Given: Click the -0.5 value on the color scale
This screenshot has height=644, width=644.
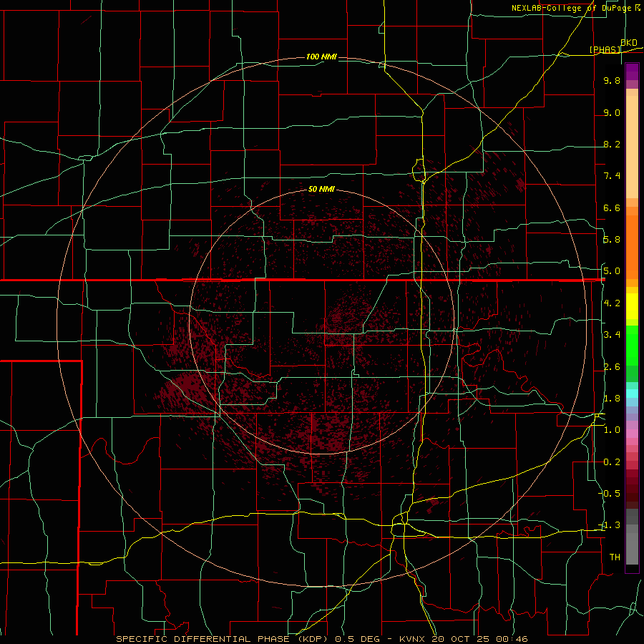Looking at the screenshot, I should tap(610, 494).
